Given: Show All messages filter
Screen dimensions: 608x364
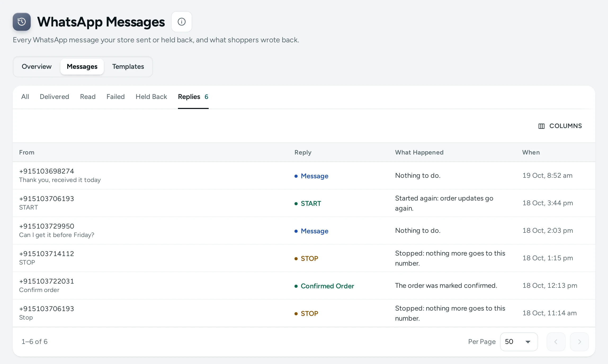Looking at the screenshot, I should [25, 97].
